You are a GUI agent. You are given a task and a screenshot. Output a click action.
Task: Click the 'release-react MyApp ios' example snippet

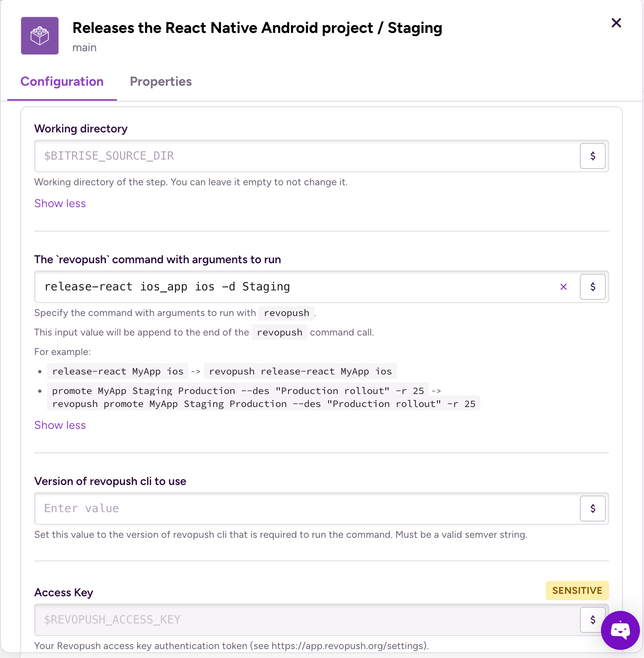coord(118,371)
